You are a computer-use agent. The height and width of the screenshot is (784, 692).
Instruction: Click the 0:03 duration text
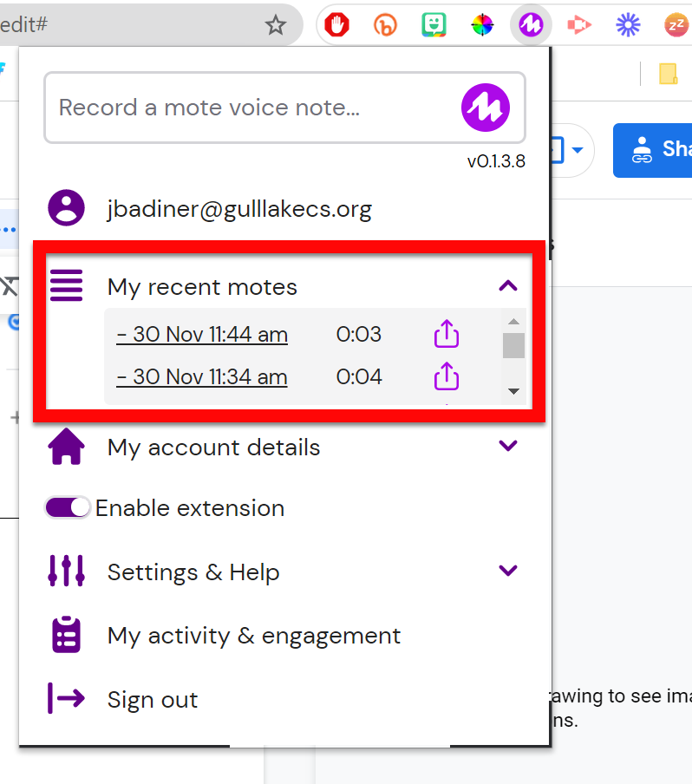(358, 335)
